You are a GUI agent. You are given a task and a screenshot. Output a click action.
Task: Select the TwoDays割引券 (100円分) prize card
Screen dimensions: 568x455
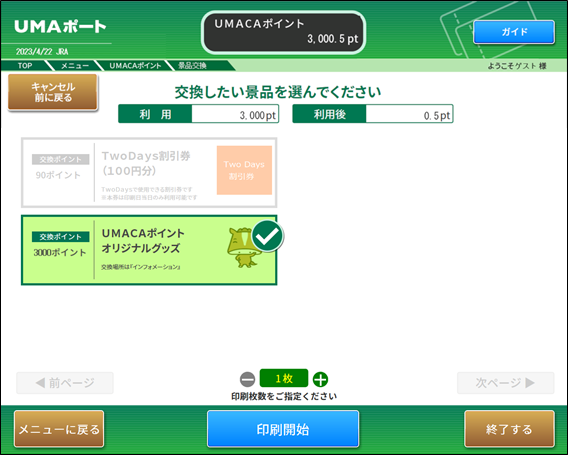[149, 172]
